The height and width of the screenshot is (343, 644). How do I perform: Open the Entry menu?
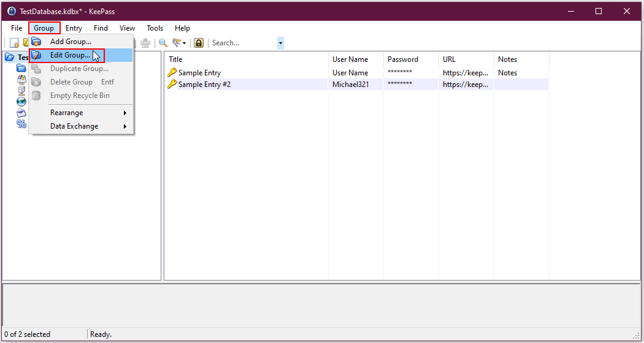point(74,28)
